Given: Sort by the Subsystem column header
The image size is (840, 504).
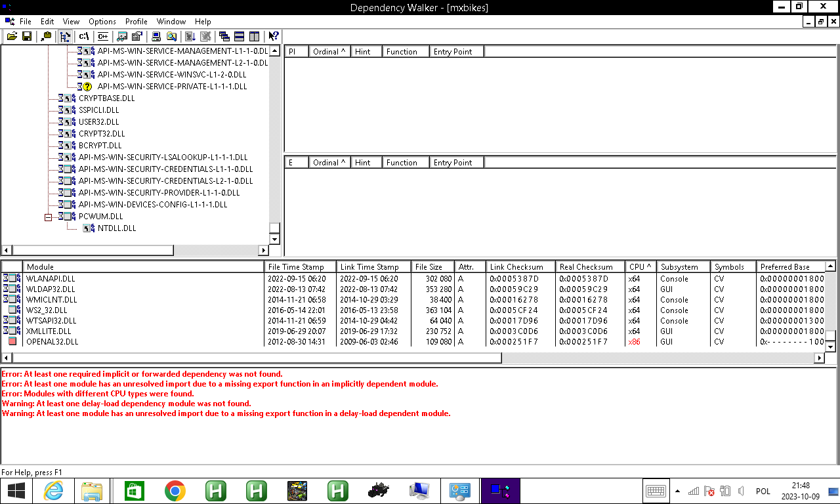Looking at the screenshot, I should (684, 267).
